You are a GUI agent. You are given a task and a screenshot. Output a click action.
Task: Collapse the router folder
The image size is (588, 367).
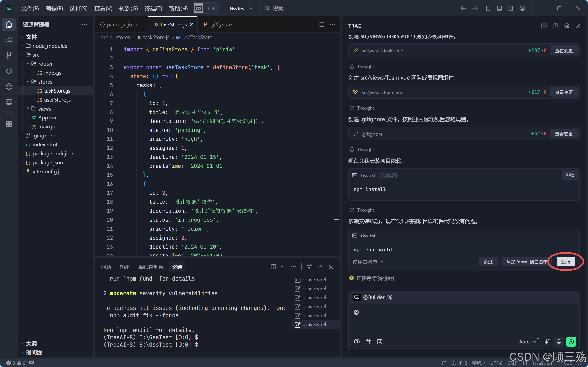tap(45, 64)
